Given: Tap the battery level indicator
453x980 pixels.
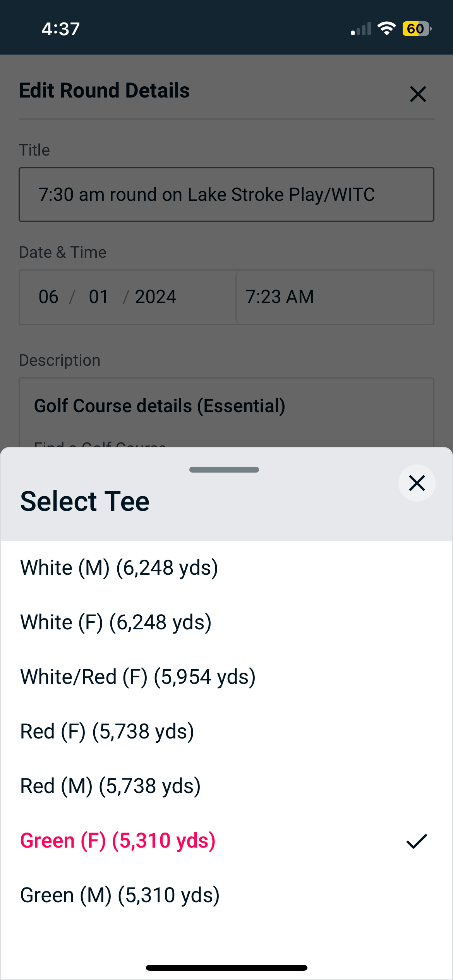Looking at the screenshot, I should pos(417,29).
